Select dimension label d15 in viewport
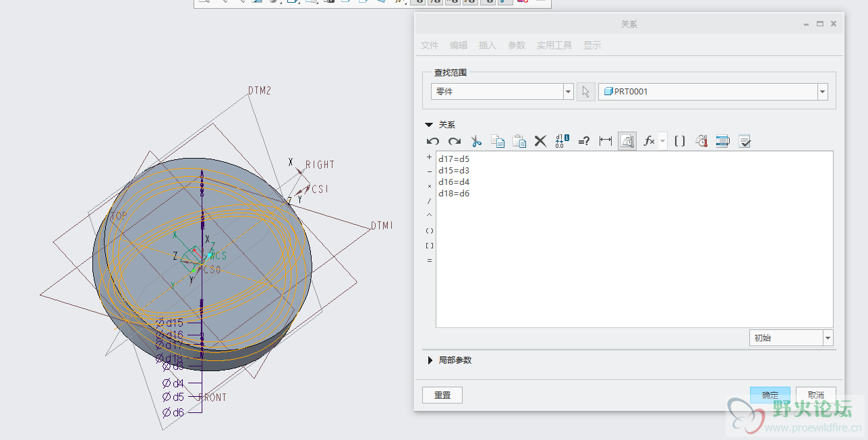868x440 pixels. tap(169, 323)
